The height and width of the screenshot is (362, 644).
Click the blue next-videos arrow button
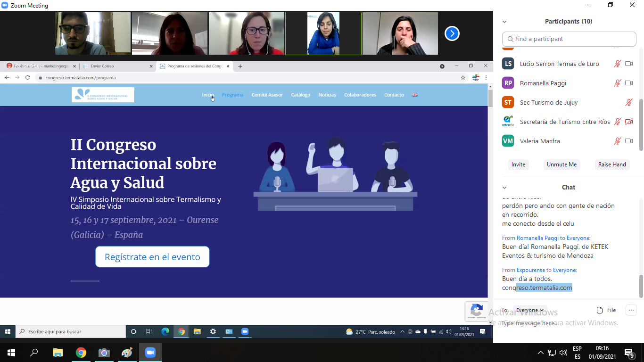452,33
